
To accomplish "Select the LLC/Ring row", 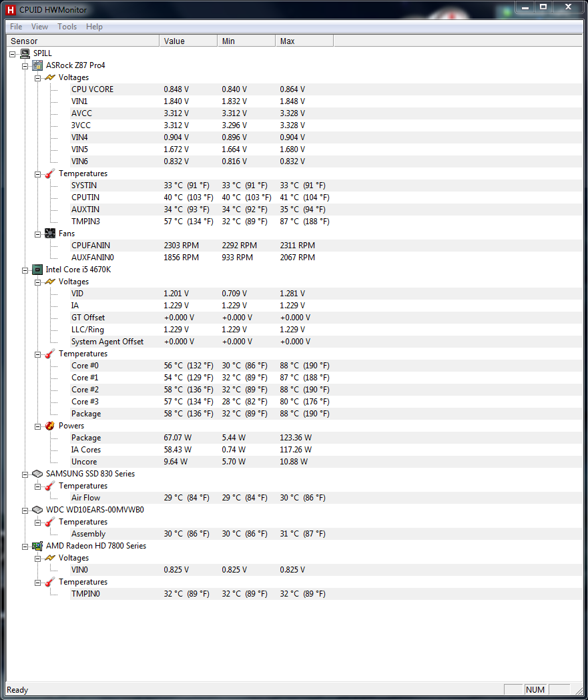I will [326, 330].
